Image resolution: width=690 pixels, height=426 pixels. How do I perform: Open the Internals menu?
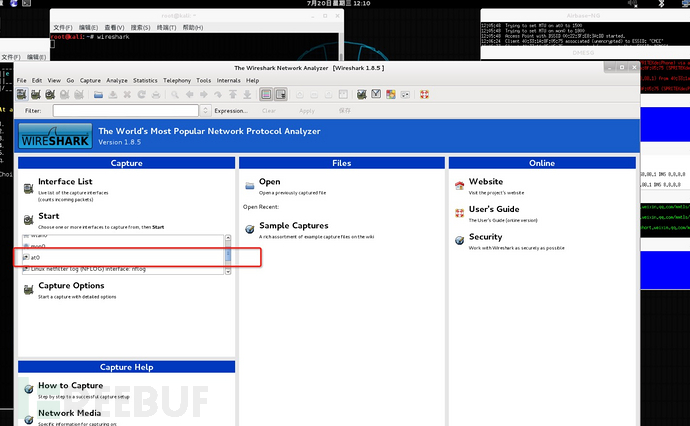pyautogui.click(x=228, y=81)
